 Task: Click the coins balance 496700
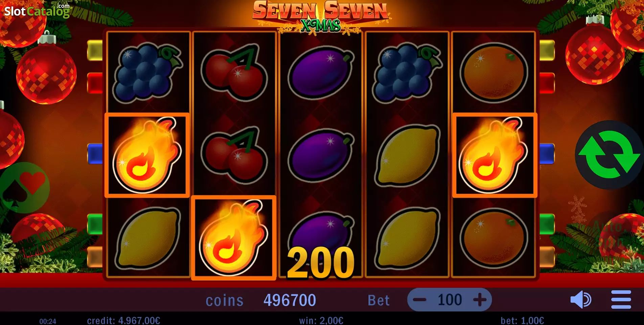point(290,300)
